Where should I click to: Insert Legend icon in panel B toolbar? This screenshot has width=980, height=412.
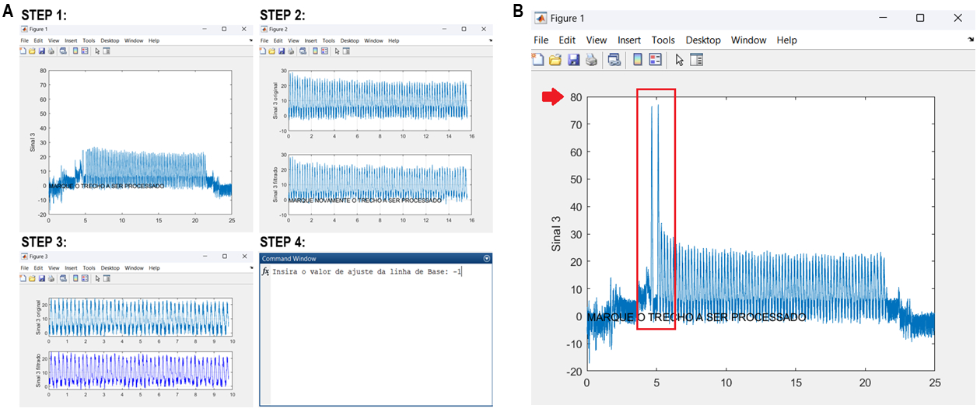[x=655, y=59]
